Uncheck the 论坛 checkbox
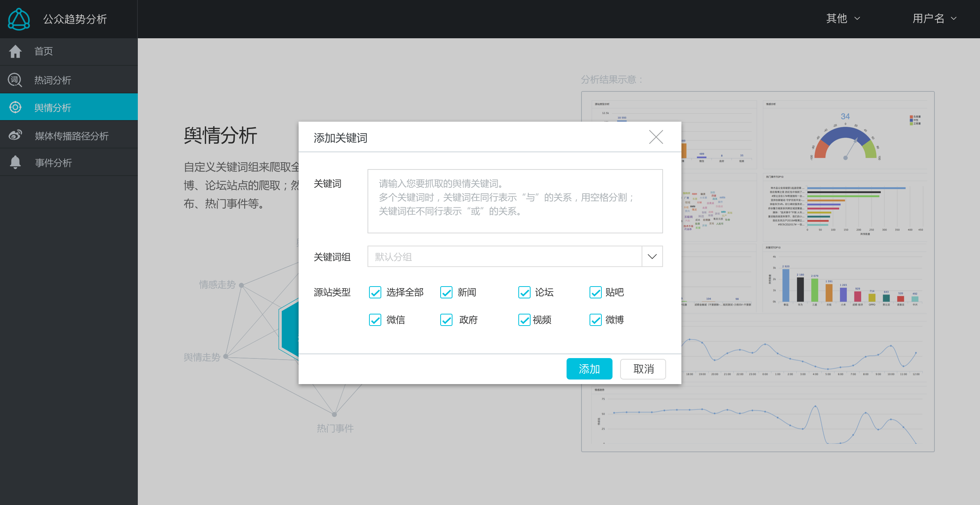 [524, 292]
